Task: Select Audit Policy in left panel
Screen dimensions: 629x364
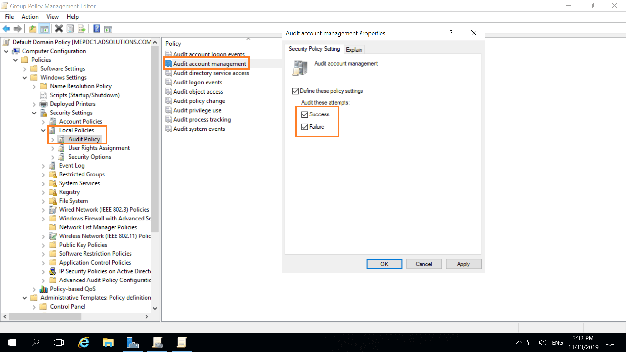Action: click(x=83, y=139)
